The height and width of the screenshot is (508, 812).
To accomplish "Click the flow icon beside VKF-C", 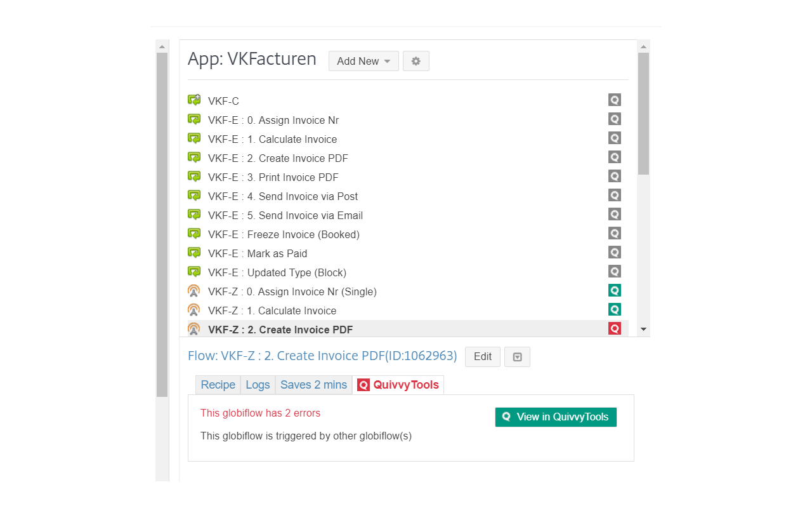I will pos(194,100).
